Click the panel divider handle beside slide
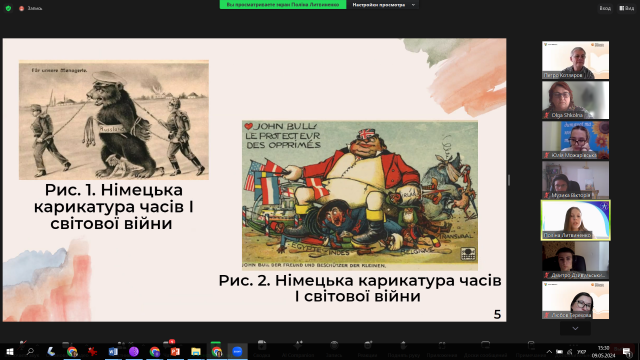640x360 pixels. [x=509, y=180]
